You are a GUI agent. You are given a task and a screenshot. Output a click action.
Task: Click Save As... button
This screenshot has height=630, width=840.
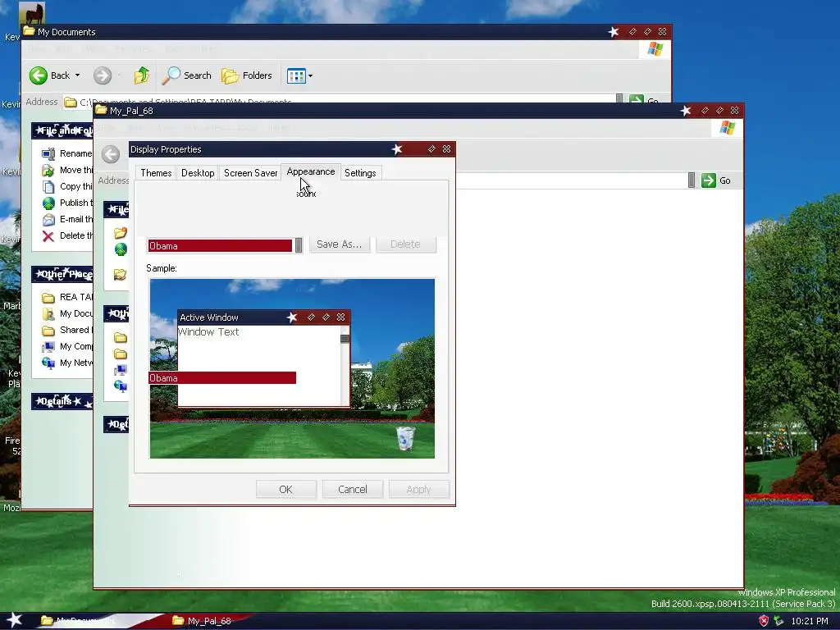click(339, 244)
